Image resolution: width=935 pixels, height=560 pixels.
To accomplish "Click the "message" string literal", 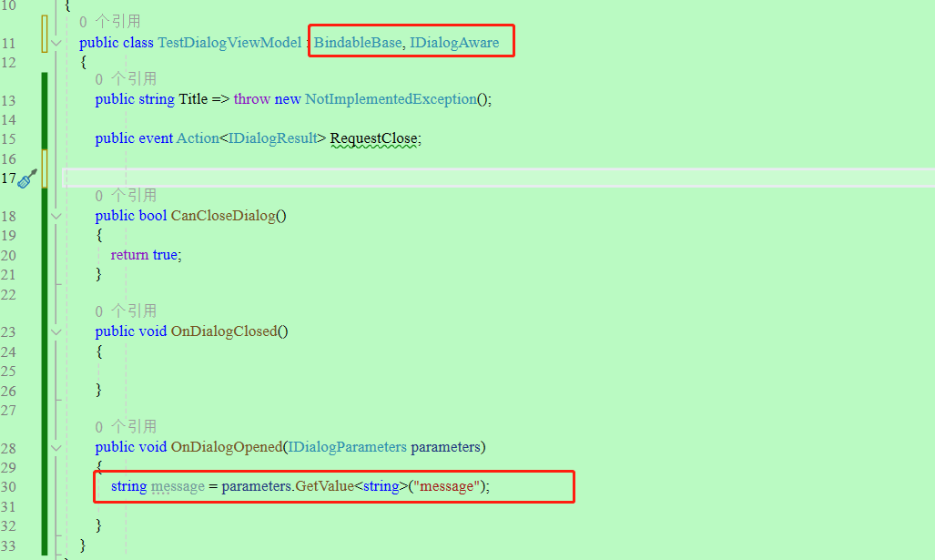I will (x=447, y=486).
